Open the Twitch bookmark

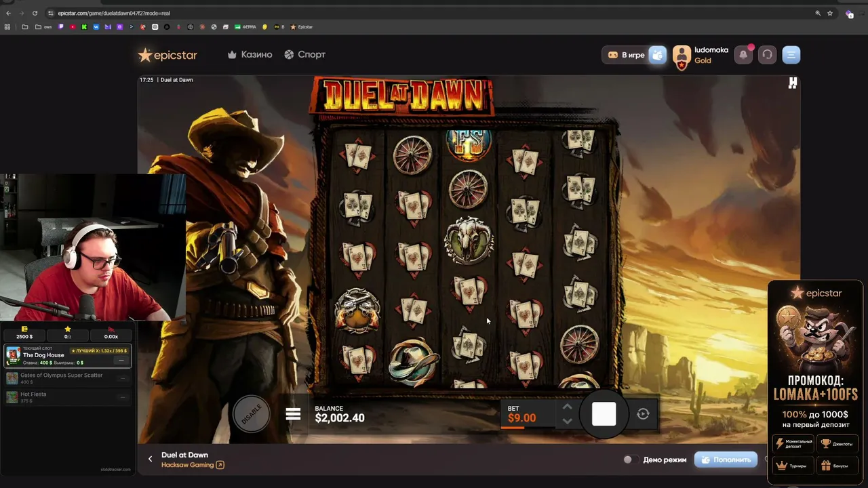click(61, 27)
